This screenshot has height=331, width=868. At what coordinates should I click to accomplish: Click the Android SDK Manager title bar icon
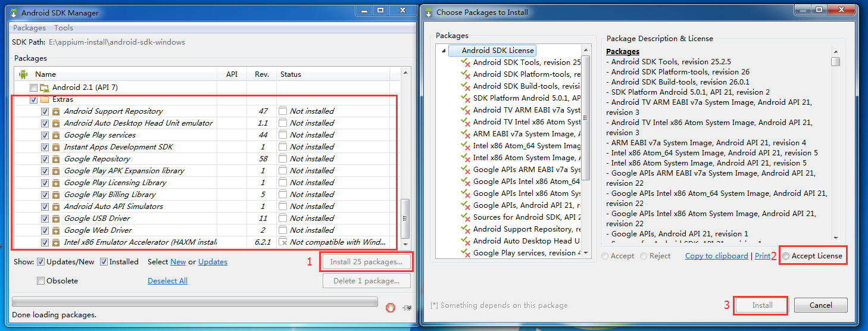14,13
